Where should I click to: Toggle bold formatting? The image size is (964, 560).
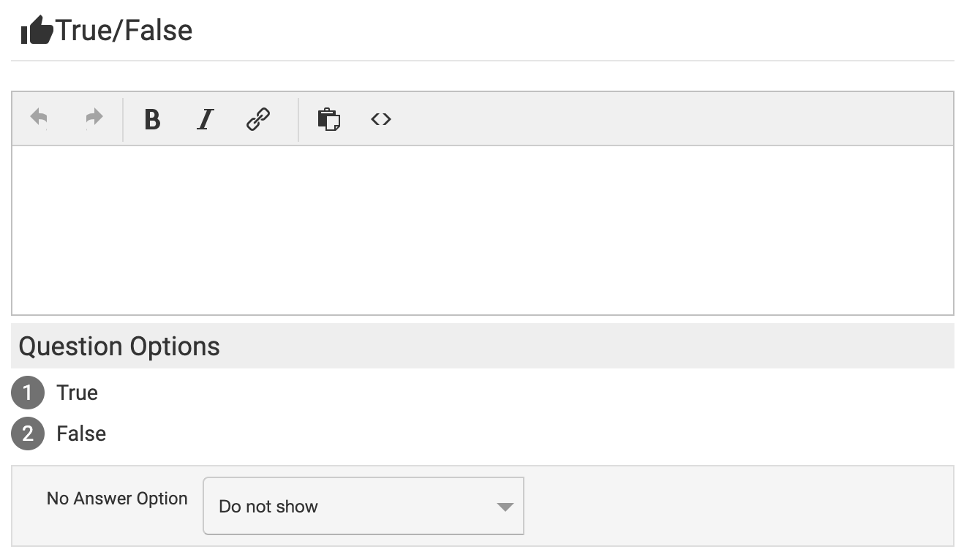point(152,118)
